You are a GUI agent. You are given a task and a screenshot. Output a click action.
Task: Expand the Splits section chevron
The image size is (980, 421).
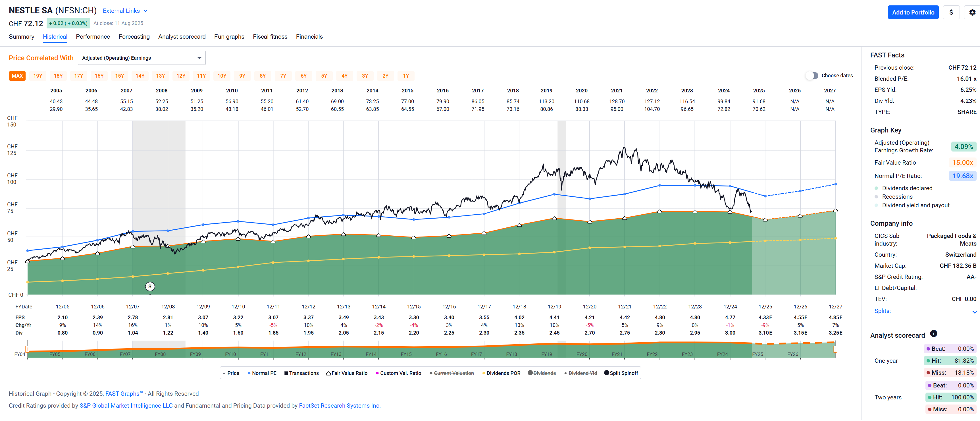pos(974,312)
